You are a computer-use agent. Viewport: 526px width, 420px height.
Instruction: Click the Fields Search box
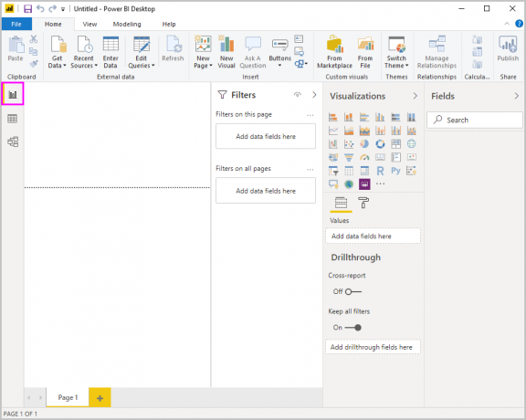[474, 121]
